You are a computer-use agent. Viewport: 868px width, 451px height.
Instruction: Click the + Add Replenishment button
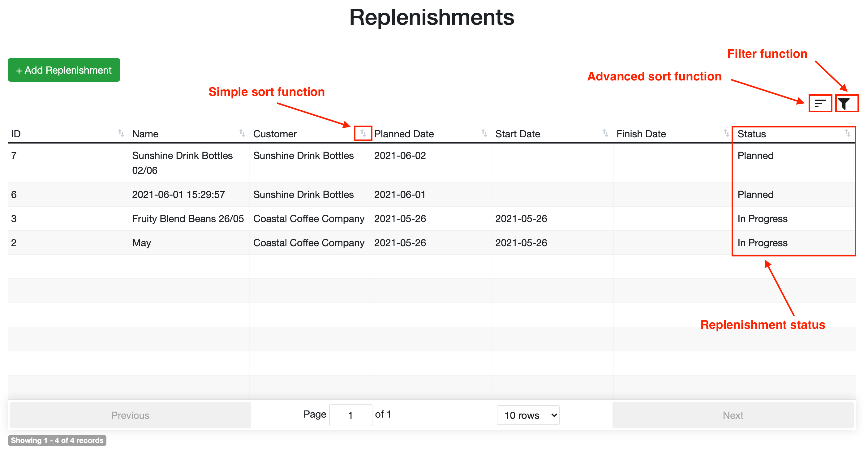[x=64, y=70]
